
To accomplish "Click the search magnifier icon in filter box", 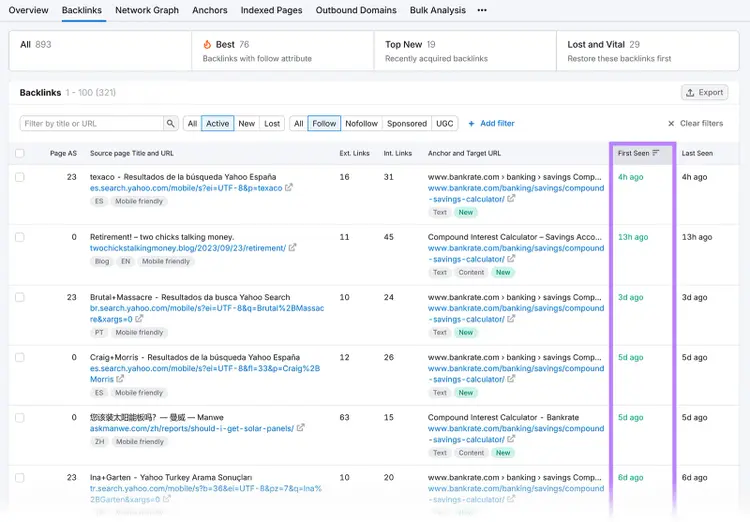I will (170, 123).
